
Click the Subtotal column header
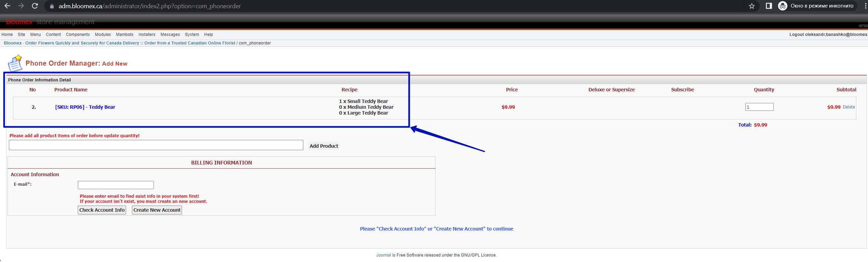(x=846, y=90)
